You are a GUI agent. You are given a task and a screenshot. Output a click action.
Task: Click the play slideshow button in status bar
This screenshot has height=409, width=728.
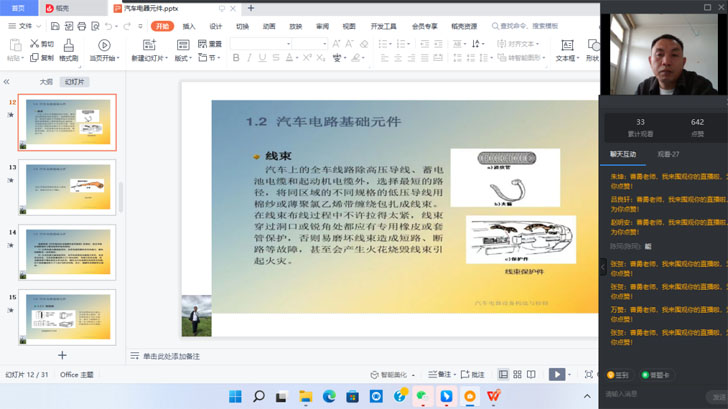(557, 375)
